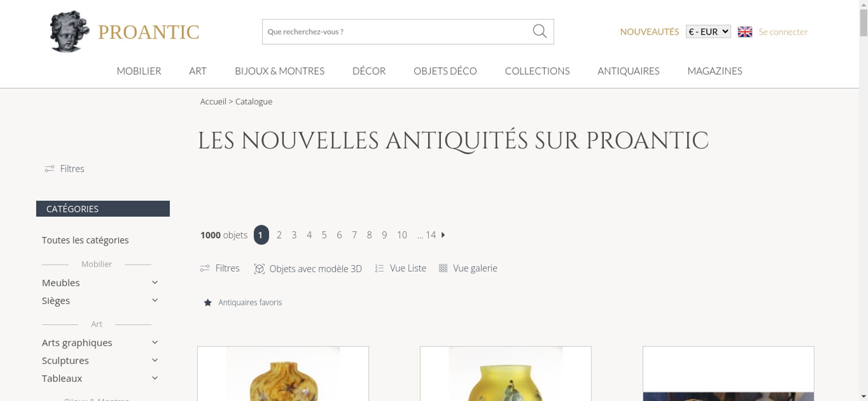Viewport: 868px width, 401px height.
Task: Click the page scrollbar thumb
Action: coord(864,23)
